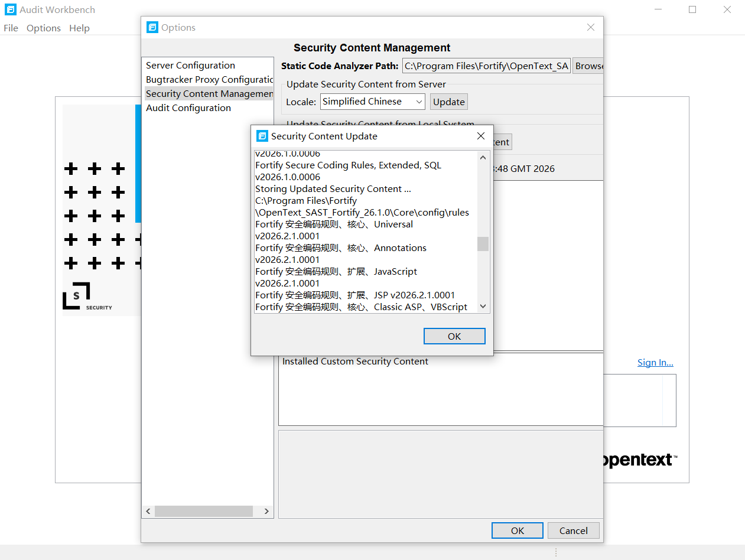Click the Installed Custom Security Content list
The height and width of the screenshot is (560, 745).
(x=441, y=389)
